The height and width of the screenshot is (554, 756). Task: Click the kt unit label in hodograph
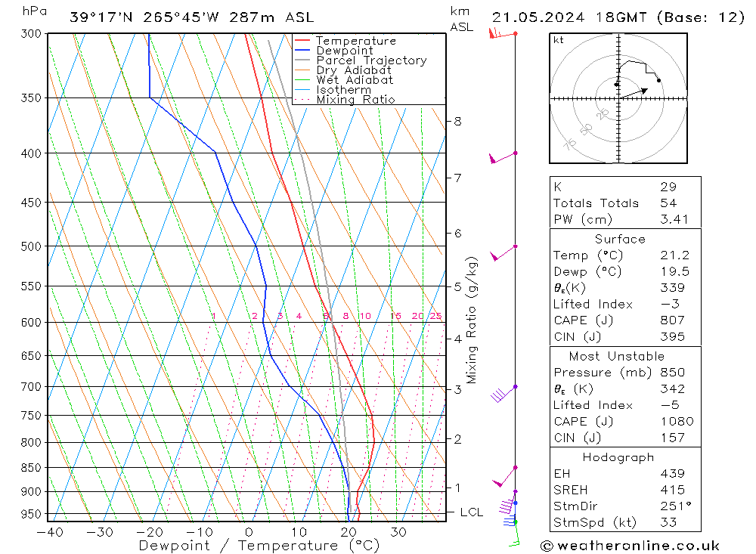tap(559, 41)
